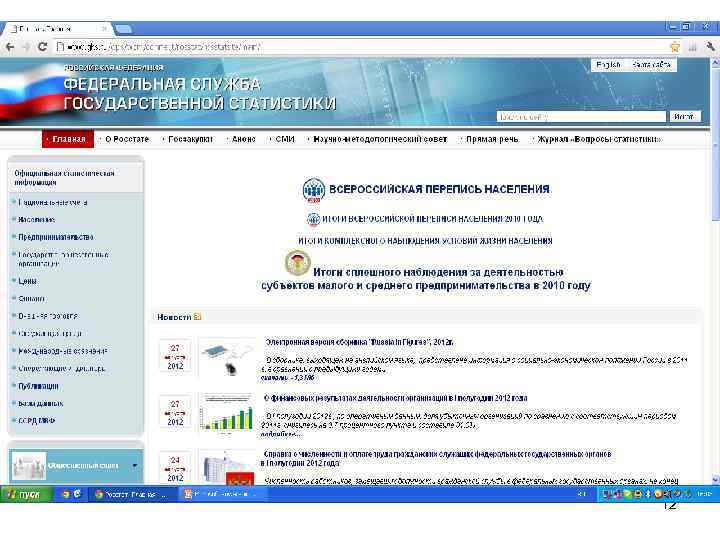Open Научно-методологический совет menu item
Viewport: 720px width, 540px height.
(380, 139)
